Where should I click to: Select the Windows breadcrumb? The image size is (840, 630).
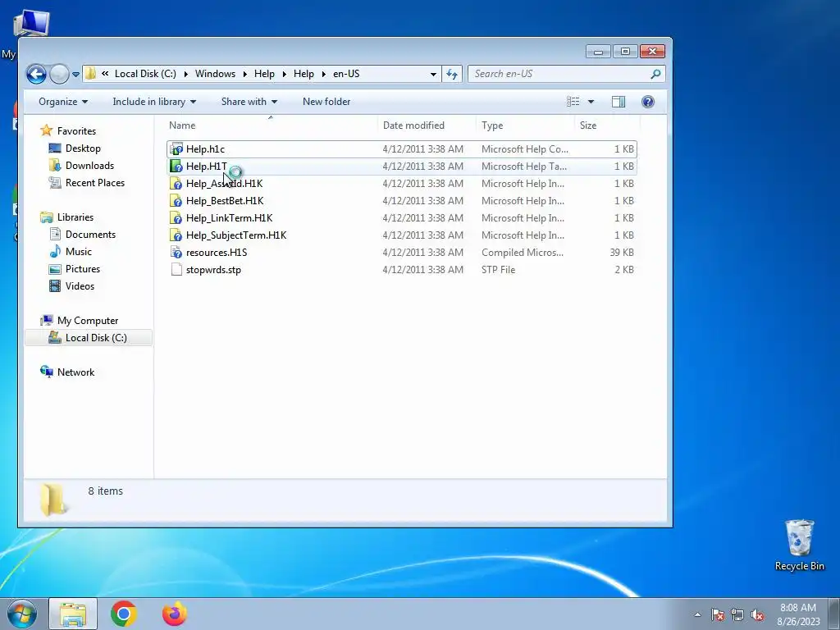215,73
